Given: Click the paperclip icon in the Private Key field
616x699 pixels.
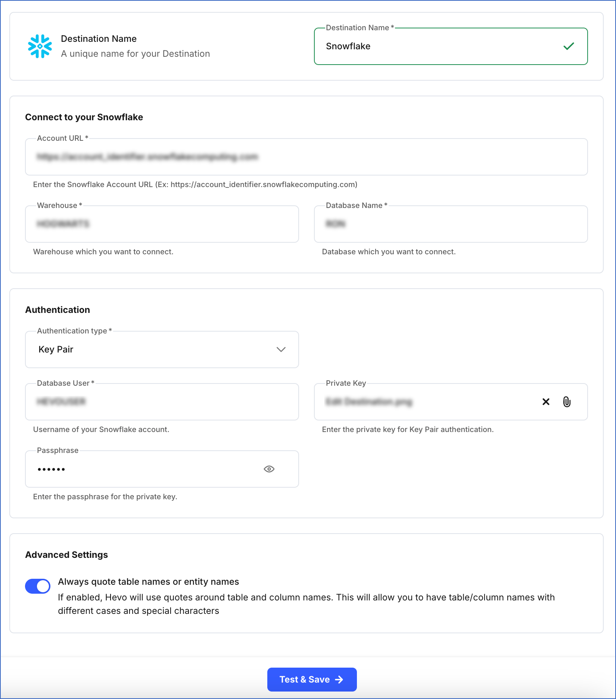Looking at the screenshot, I should 567,402.
